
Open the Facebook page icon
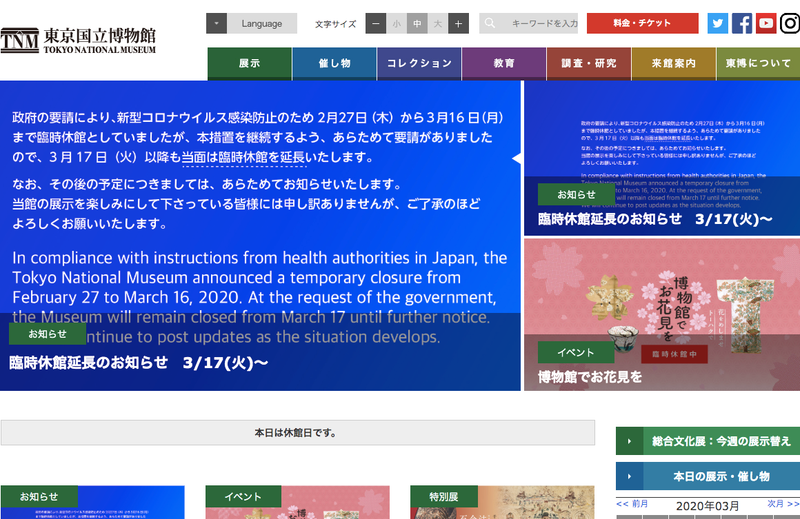click(742, 23)
